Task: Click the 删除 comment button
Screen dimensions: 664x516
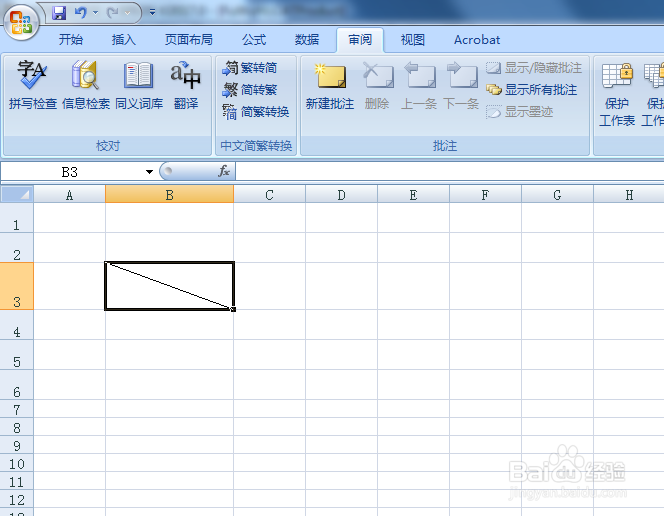Action: point(377,87)
